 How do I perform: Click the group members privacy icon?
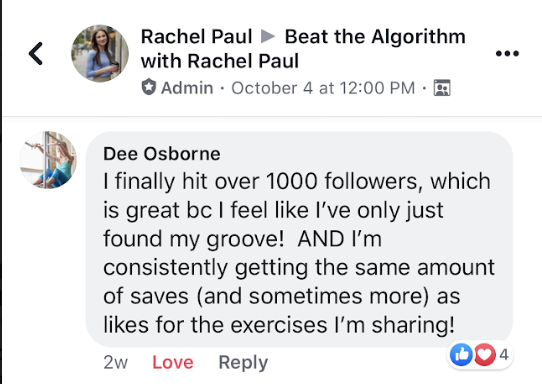click(x=442, y=88)
